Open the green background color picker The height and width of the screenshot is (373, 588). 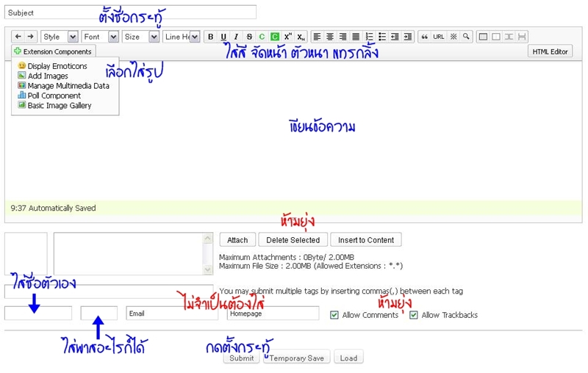pos(275,37)
